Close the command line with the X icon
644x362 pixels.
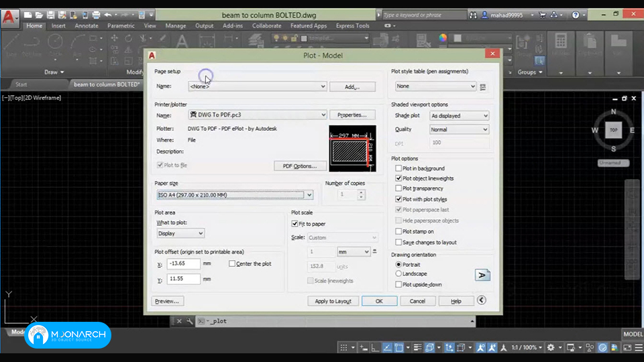click(179, 321)
